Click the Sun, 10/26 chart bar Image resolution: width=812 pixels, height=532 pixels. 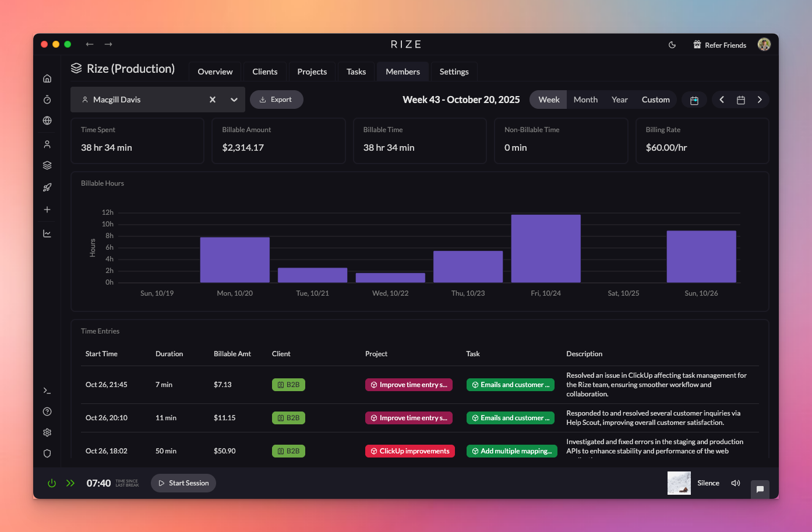[701, 257]
